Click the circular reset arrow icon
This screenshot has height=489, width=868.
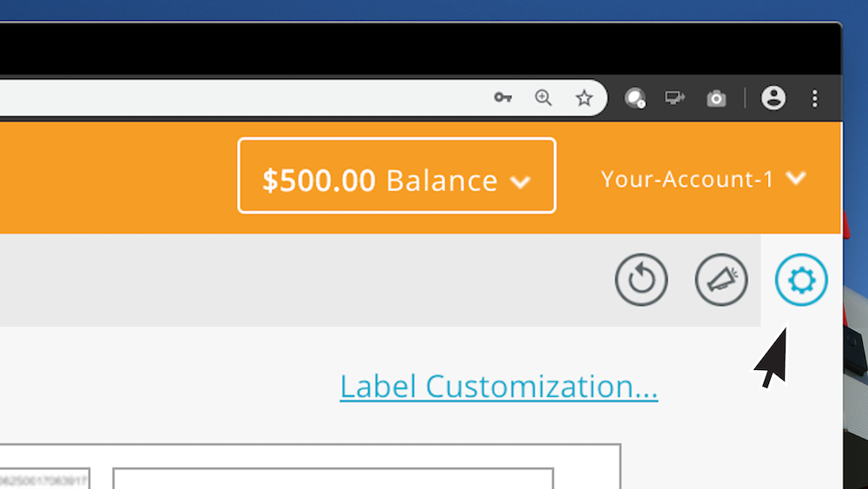pos(641,280)
